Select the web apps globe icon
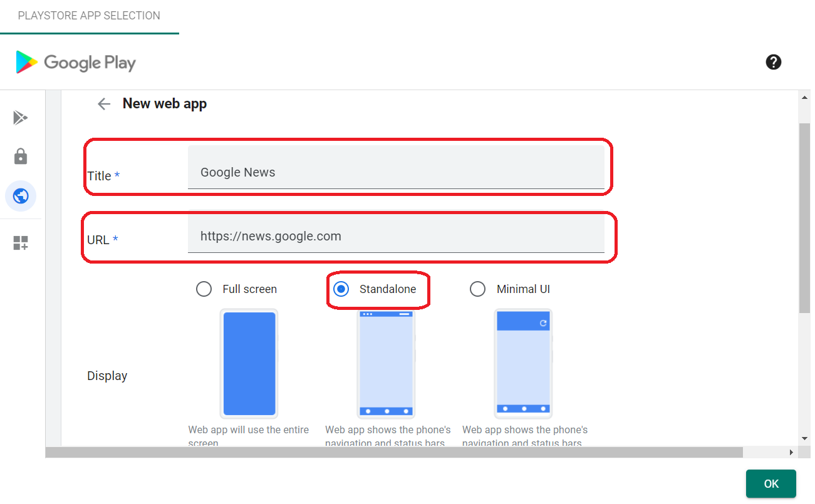815x504 pixels. [x=21, y=196]
